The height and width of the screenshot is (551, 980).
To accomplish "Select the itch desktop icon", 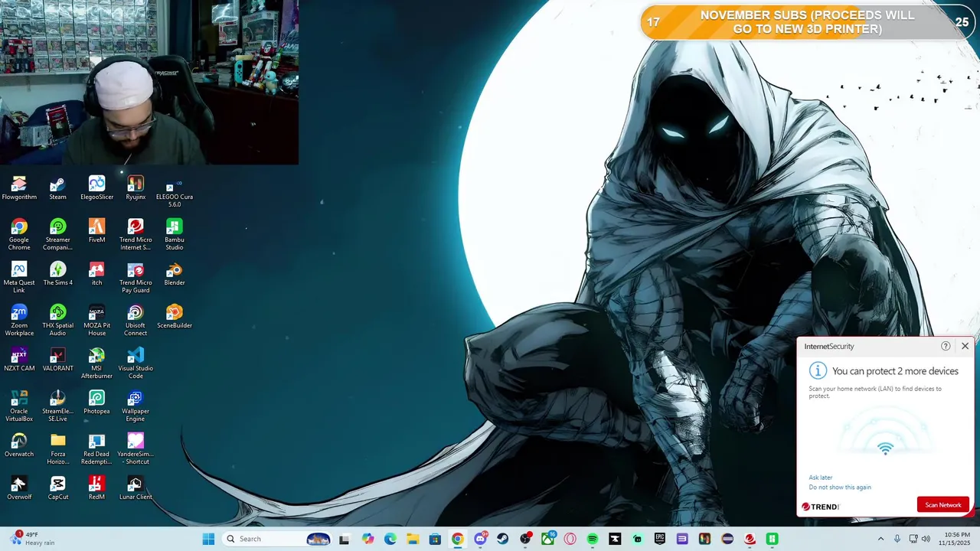I will (x=96, y=274).
